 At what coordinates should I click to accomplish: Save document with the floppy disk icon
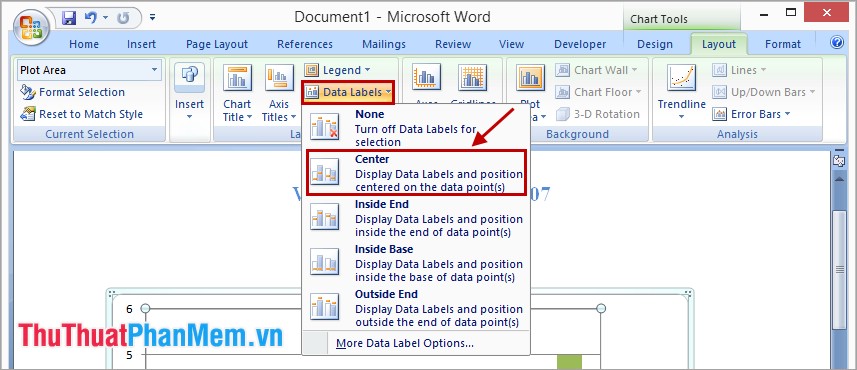tap(69, 18)
